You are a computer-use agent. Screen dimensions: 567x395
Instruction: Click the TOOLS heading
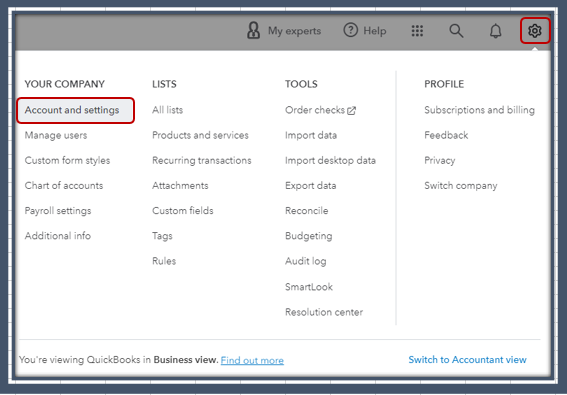coord(301,84)
